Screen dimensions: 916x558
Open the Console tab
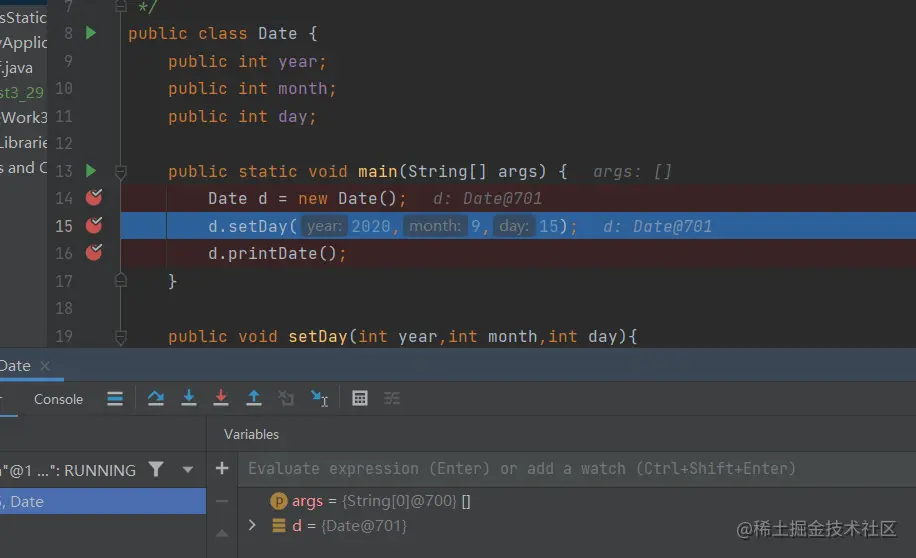[x=58, y=399]
